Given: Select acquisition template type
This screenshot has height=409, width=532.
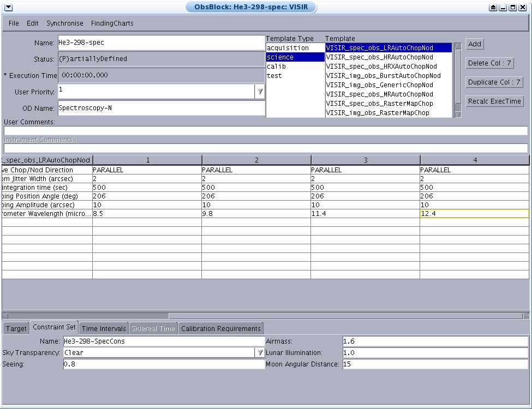Looking at the screenshot, I should (x=295, y=48).
